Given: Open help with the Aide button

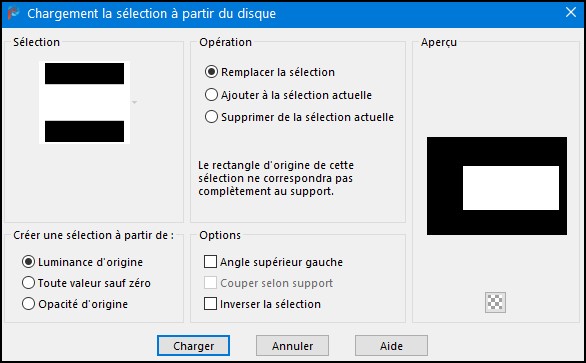Looking at the screenshot, I should 391,345.
